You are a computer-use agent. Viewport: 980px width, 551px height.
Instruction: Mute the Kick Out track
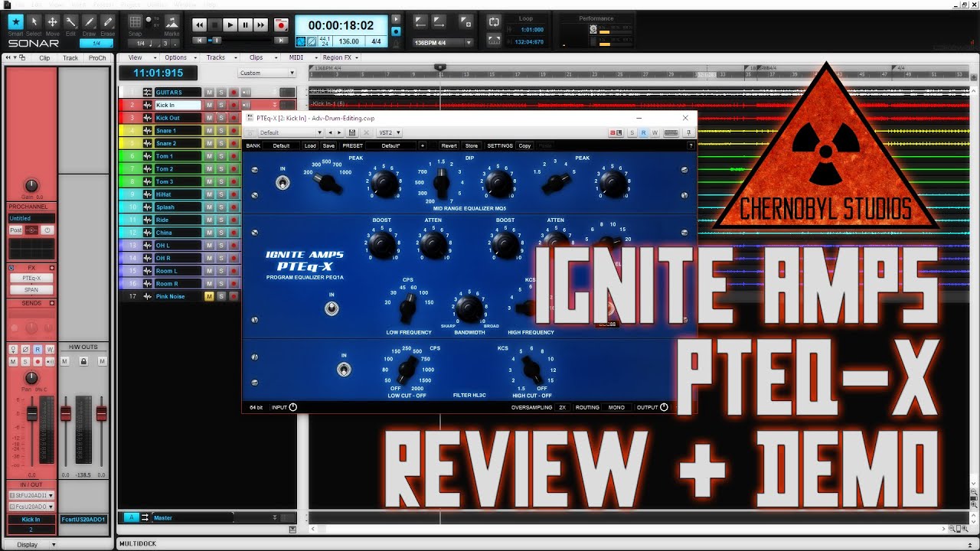pyautogui.click(x=209, y=118)
